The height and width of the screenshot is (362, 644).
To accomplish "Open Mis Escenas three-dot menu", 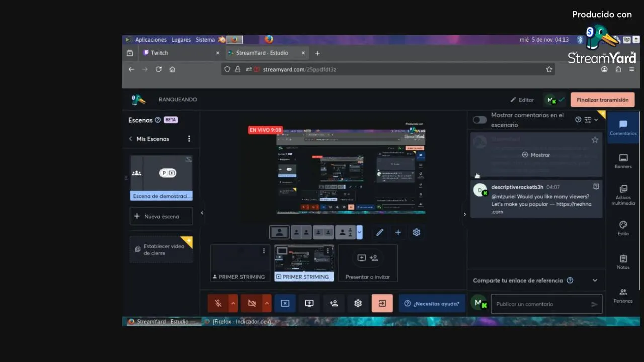I will point(189,139).
